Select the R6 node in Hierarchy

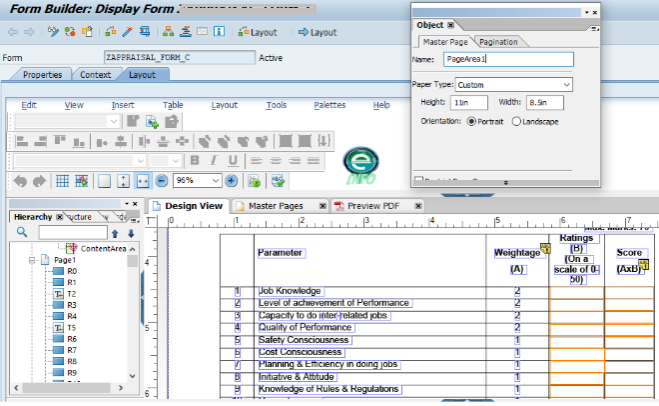pos(72,339)
